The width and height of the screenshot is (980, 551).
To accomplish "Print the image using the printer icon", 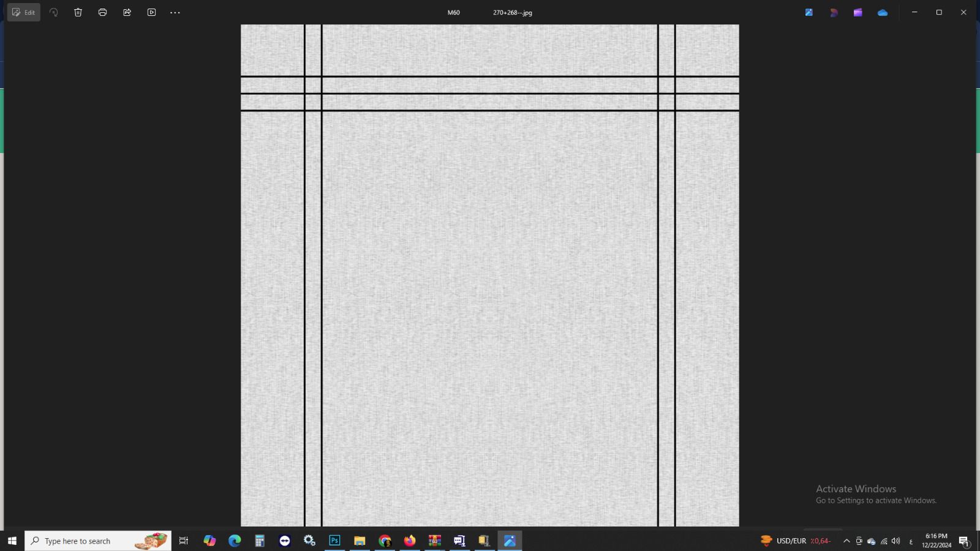I will pos(103,12).
